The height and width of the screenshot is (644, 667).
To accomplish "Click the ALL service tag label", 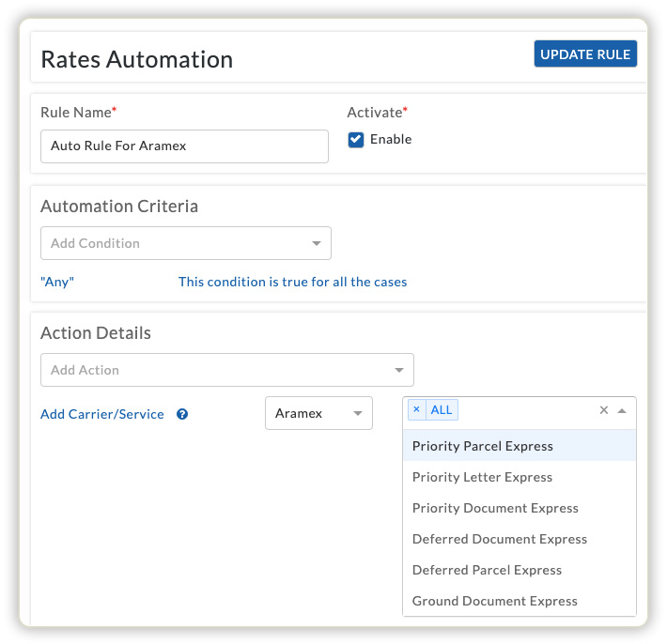I will click(442, 410).
